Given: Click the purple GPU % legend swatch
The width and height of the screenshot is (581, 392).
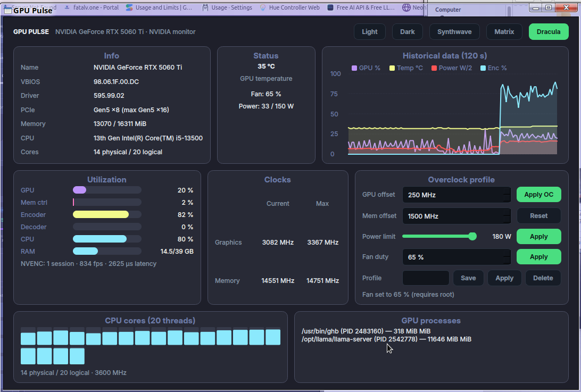Looking at the screenshot, I should 354,68.
